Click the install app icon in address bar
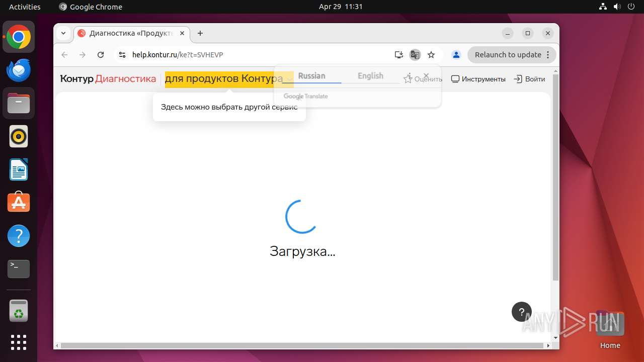The height and width of the screenshot is (362, 644). point(399,55)
